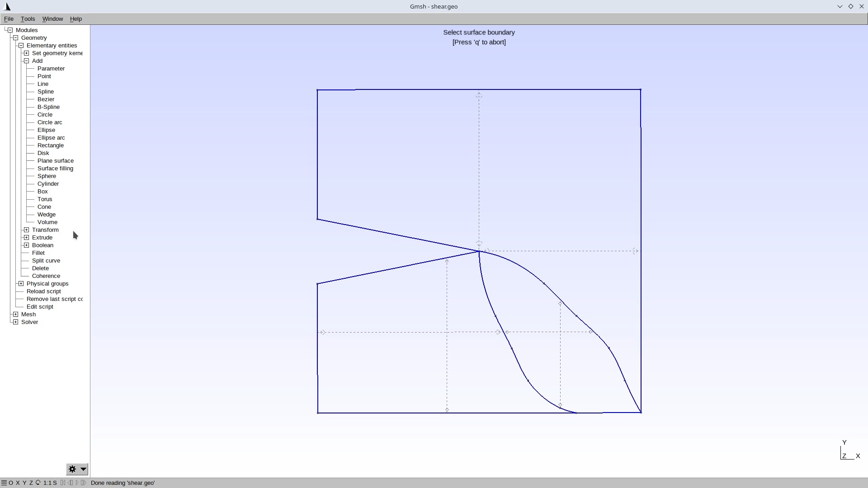Image resolution: width=868 pixels, height=488 pixels.
Task: Collapse the Geometry tree node
Action: point(15,38)
